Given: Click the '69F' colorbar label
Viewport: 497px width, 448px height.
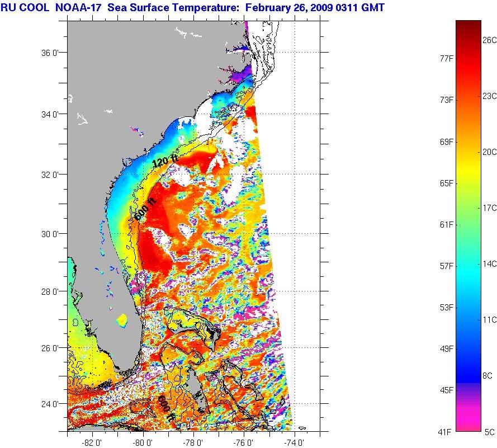Looking at the screenshot, I should (447, 142).
